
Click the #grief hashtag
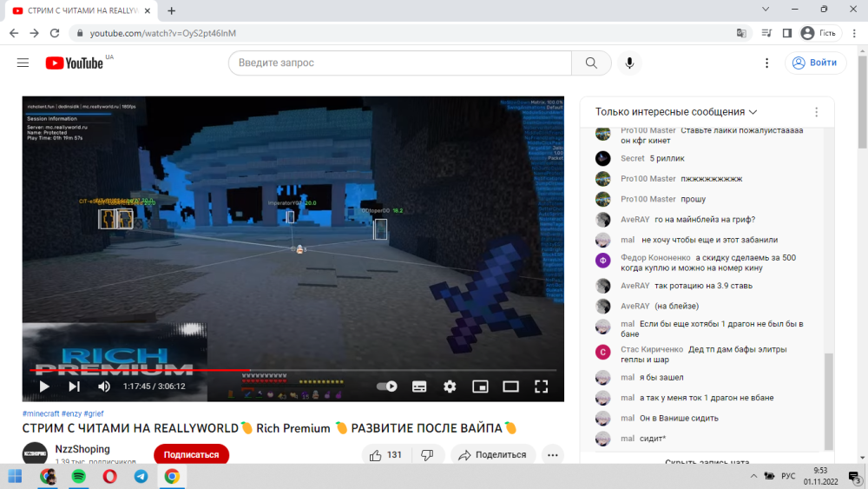tap(94, 413)
